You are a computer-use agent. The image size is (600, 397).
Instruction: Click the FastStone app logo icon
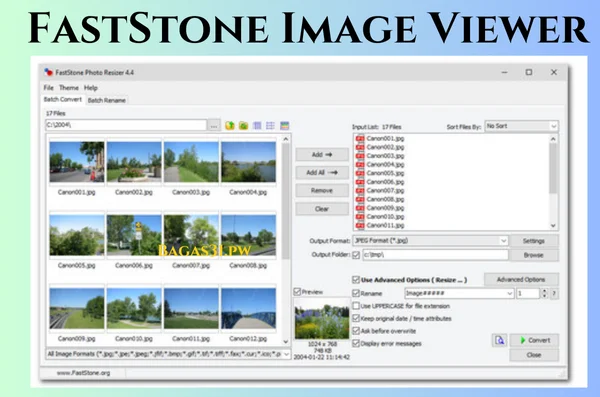[x=48, y=72]
